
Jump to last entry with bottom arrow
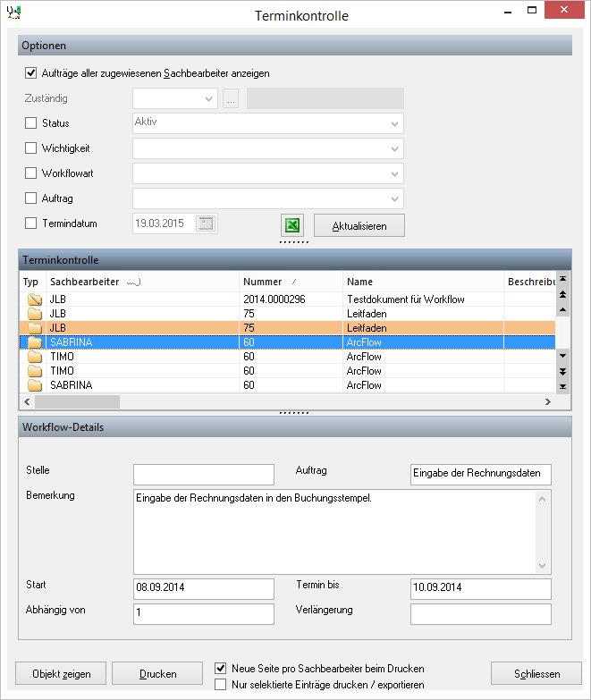[563, 386]
